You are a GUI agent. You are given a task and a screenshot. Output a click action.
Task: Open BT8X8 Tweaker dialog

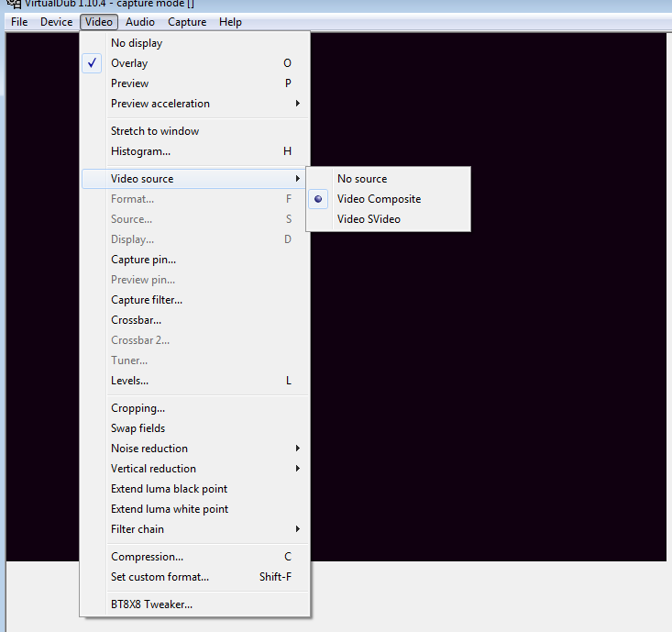[x=195, y=604]
